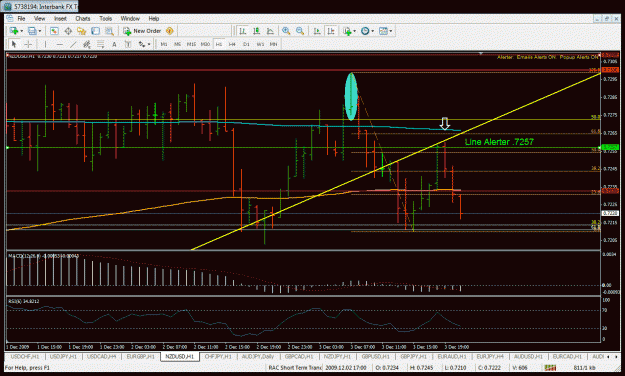This screenshot has height=376, width=625.
Task: Switch to Candlesticks chart display
Action: pos(256,31)
